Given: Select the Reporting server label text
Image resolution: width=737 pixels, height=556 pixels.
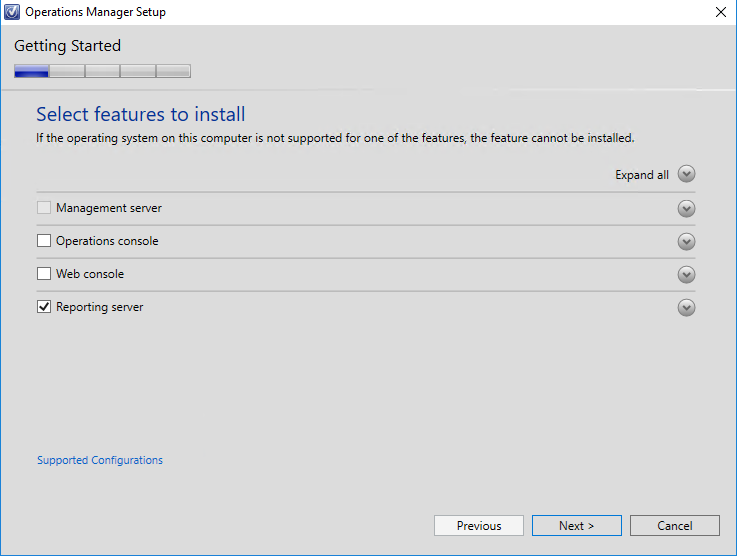Looking at the screenshot, I should point(100,307).
